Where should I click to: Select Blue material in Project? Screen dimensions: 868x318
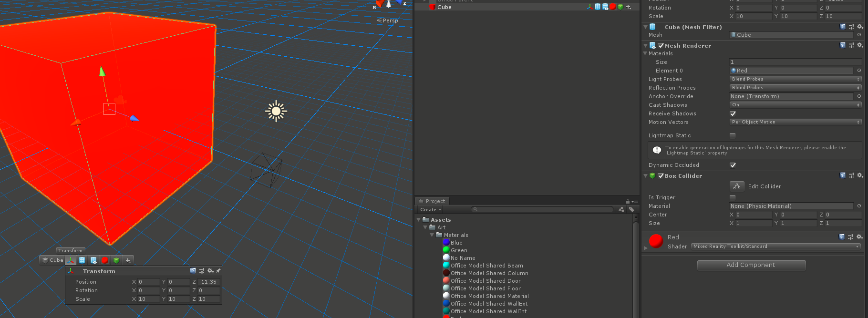pyautogui.click(x=456, y=243)
